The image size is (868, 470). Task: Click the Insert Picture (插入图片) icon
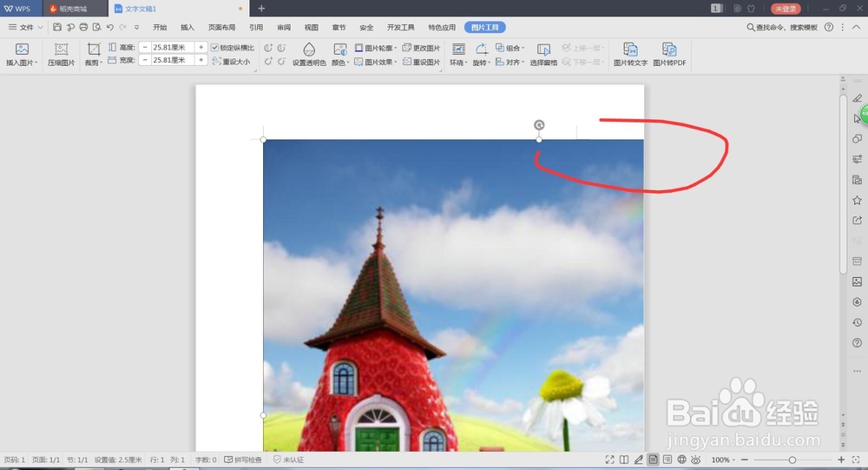coord(22,50)
